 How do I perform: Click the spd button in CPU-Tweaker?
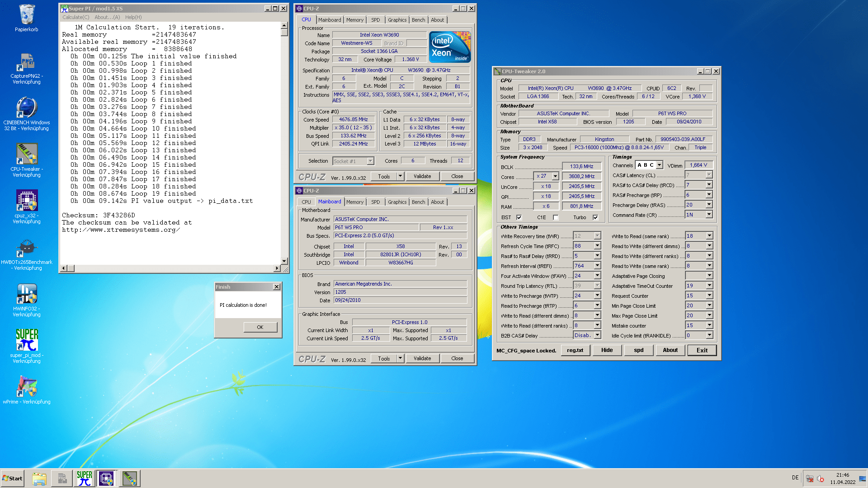coord(638,350)
